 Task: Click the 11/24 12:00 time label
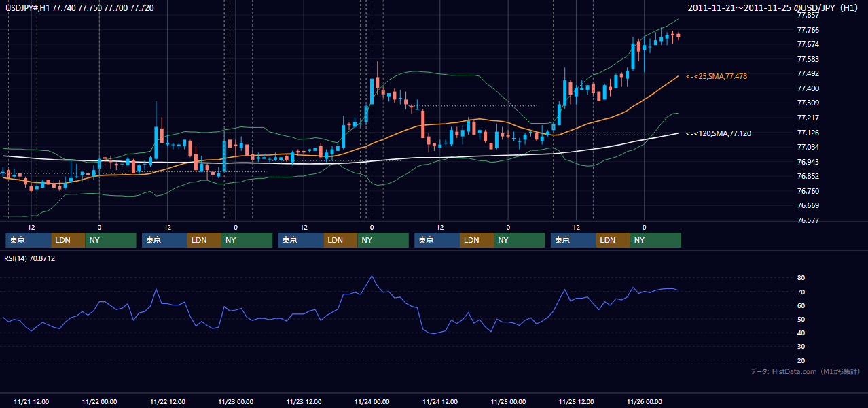440,401
